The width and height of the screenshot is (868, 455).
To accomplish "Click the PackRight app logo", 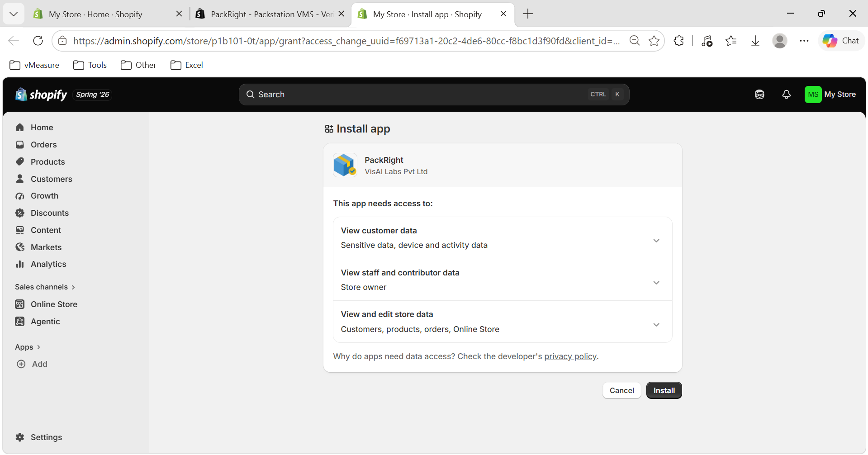I will [x=345, y=165].
